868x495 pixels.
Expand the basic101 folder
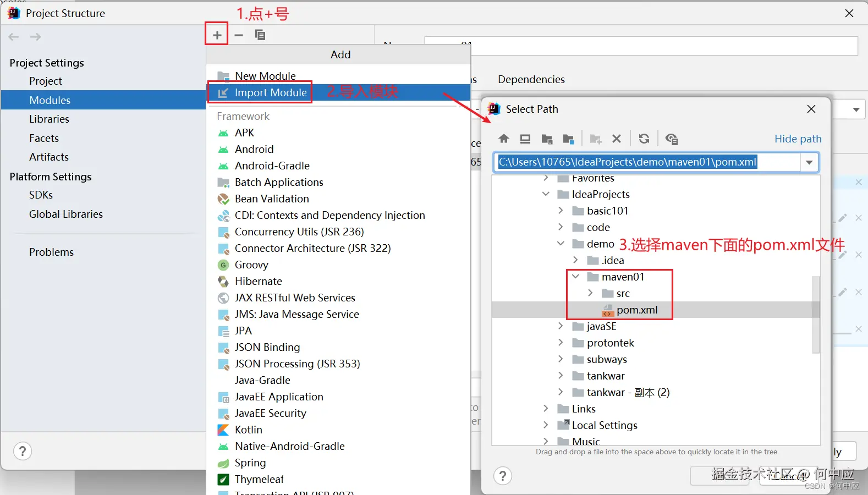coord(561,211)
